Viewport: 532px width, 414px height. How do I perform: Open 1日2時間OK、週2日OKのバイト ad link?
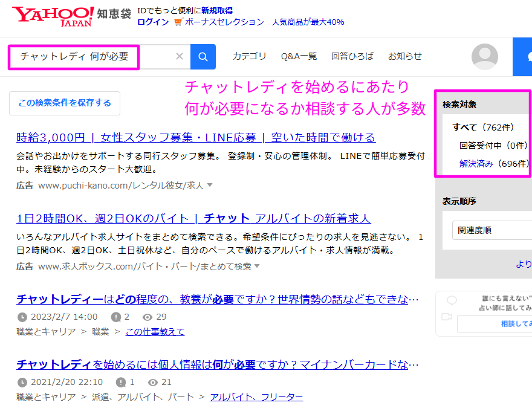coord(193,218)
